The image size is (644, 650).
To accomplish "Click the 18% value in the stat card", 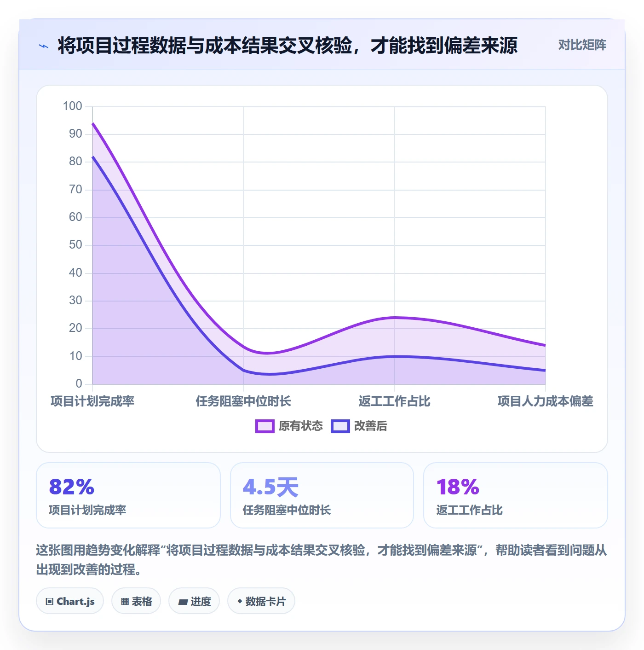I will [458, 487].
